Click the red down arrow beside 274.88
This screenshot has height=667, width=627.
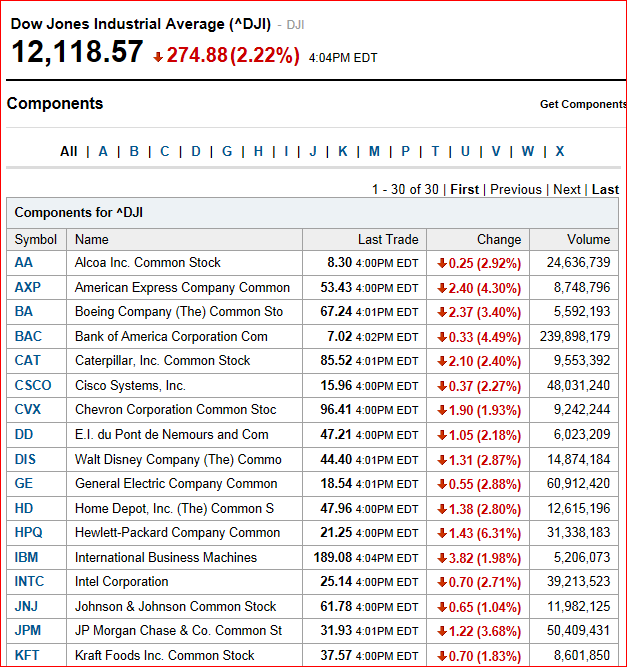coord(158,57)
